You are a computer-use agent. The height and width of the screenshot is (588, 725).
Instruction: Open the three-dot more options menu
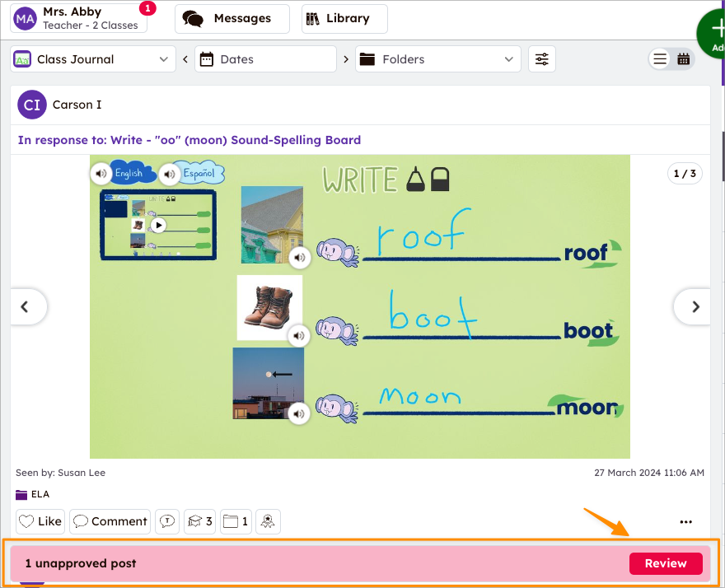[x=685, y=521]
